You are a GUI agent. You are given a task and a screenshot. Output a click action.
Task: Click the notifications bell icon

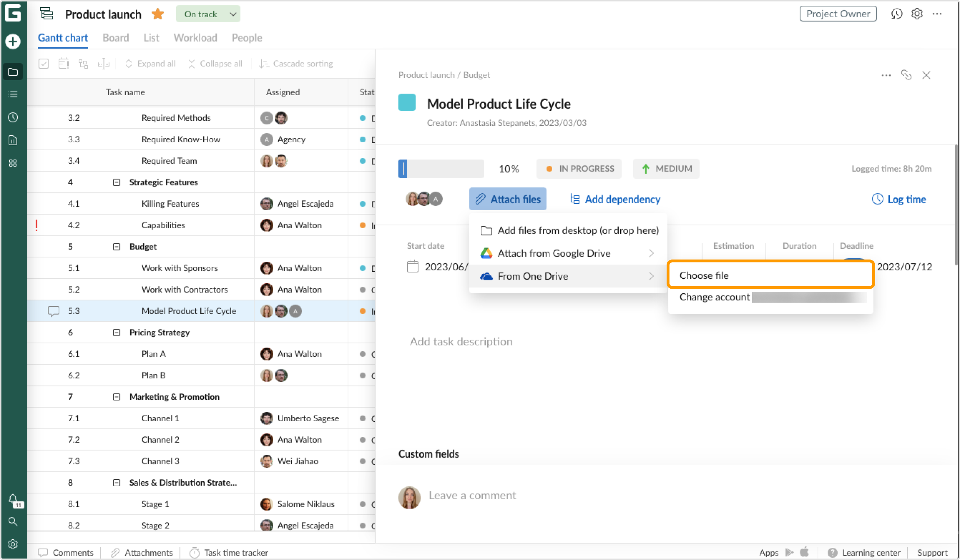[x=13, y=499]
